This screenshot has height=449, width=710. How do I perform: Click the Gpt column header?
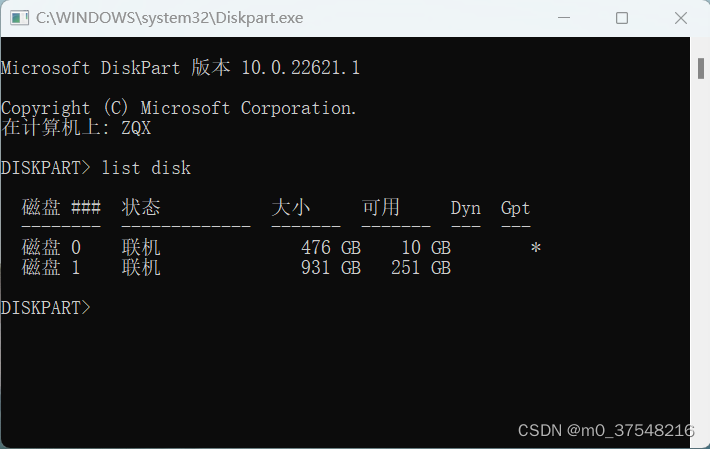coord(515,208)
